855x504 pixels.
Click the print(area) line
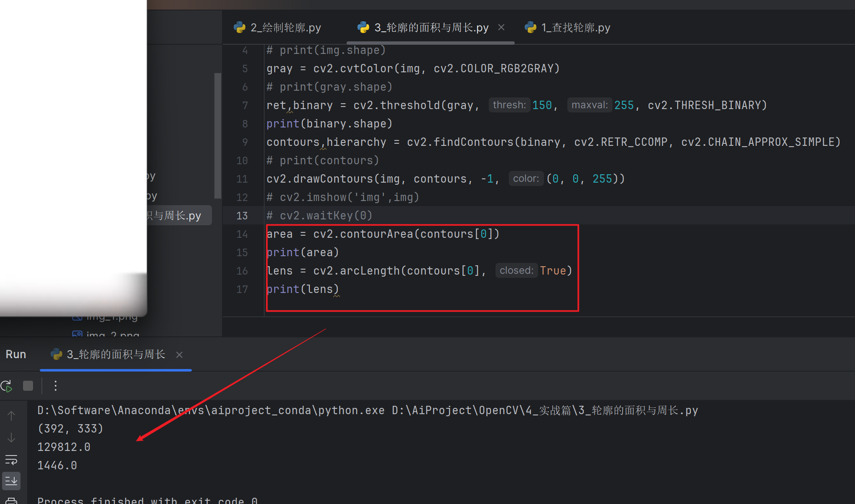coord(303,252)
